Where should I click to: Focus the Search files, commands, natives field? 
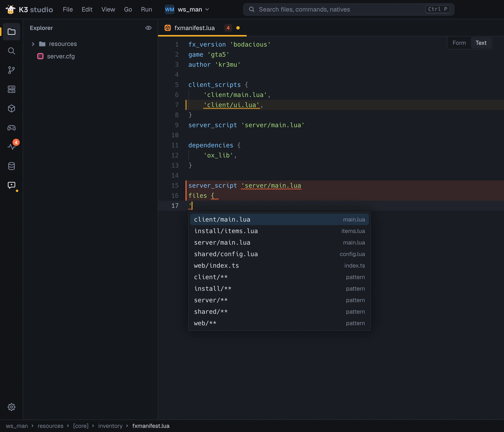pyautogui.click(x=348, y=9)
